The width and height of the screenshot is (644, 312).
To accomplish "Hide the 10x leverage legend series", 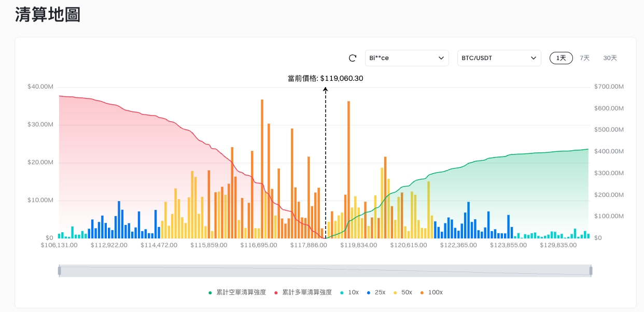I will 349,292.
